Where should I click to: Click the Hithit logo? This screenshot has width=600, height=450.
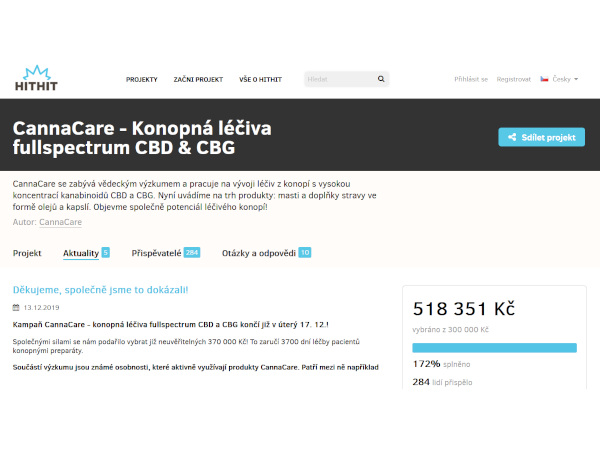point(37,76)
